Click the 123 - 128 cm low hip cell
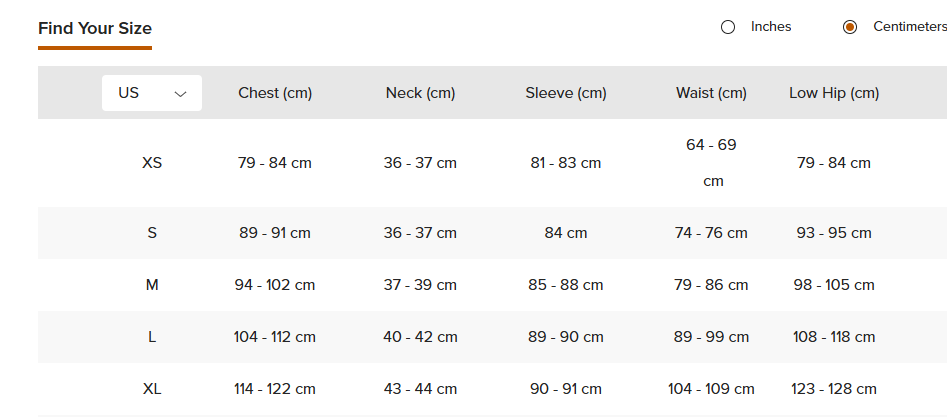The width and height of the screenshot is (947, 417). click(x=834, y=389)
